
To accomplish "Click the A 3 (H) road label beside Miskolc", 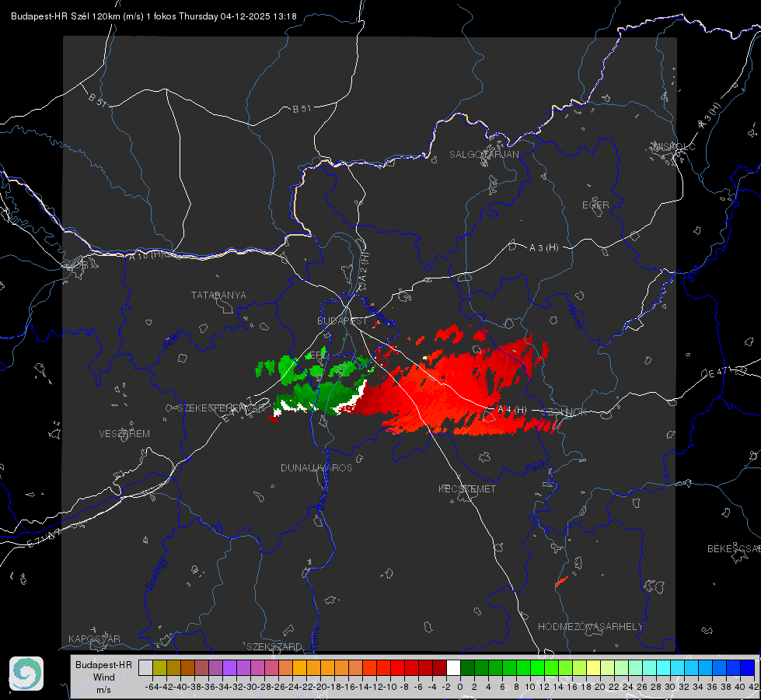I will click(x=710, y=116).
